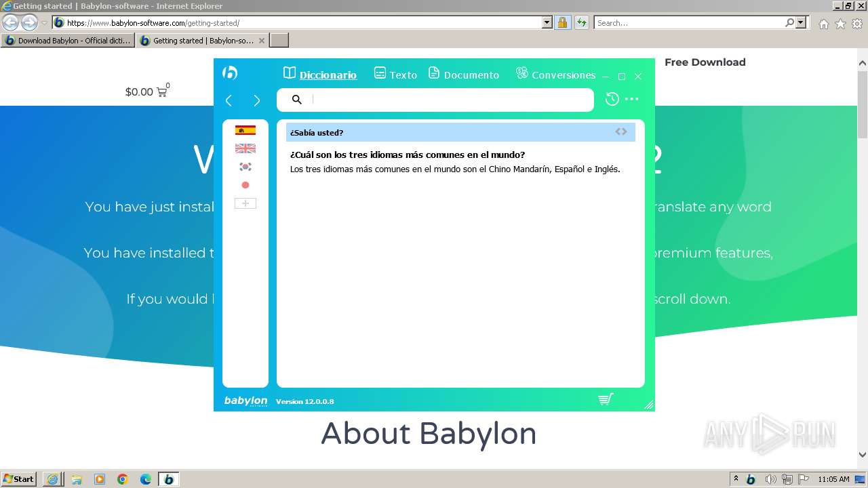The image size is (868, 488).
Task: Go back with the left arrow in Babylon
Action: coord(229,100)
